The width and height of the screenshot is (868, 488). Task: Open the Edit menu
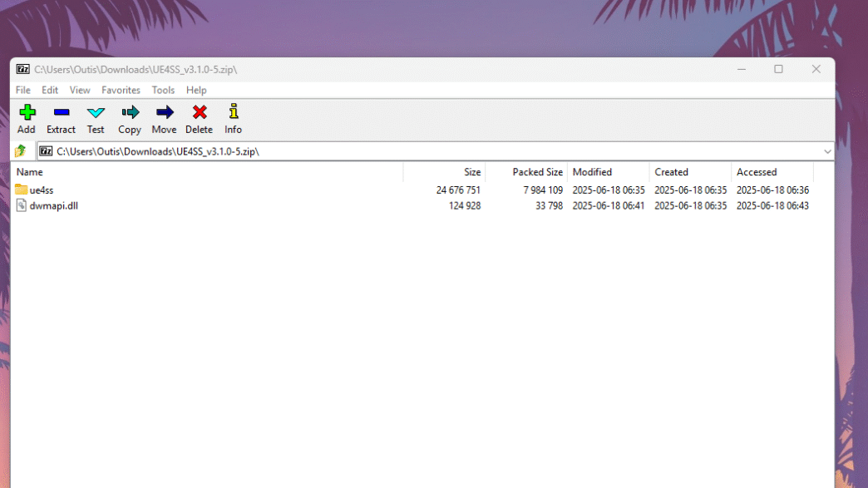coord(50,90)
